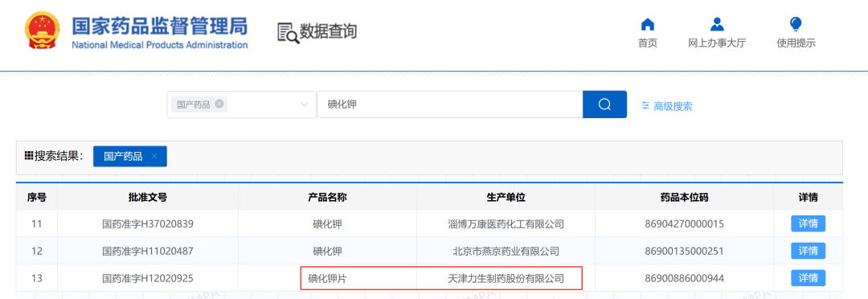
Task: Click the 生产单位 column header
Action: (506, 197)
